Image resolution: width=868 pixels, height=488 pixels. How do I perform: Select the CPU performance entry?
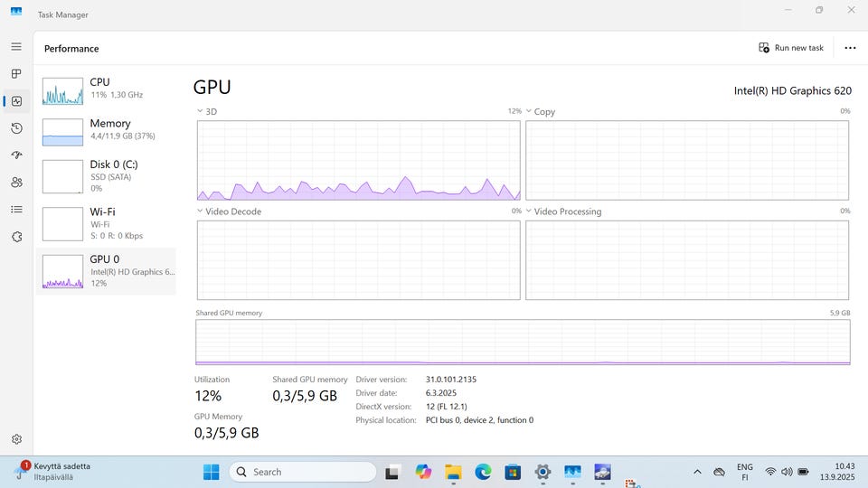pos(107,90)
